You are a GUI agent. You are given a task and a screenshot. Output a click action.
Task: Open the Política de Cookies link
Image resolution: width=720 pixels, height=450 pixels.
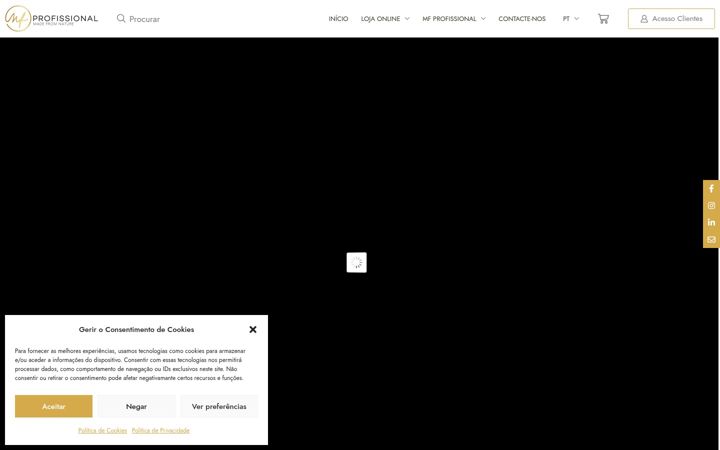[102, 430]
